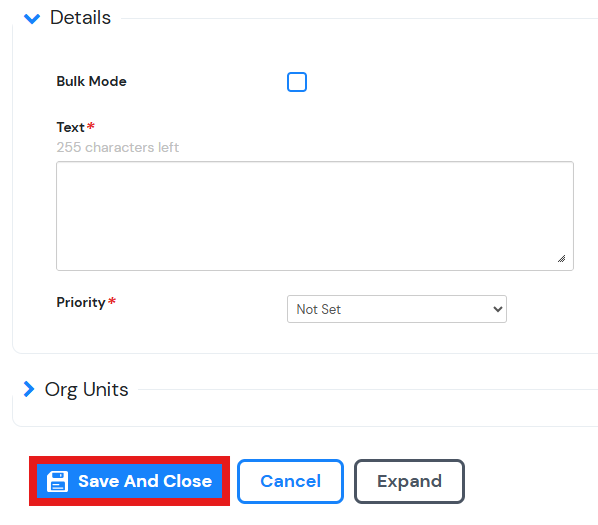Click the Text field label

coord(71,127)
